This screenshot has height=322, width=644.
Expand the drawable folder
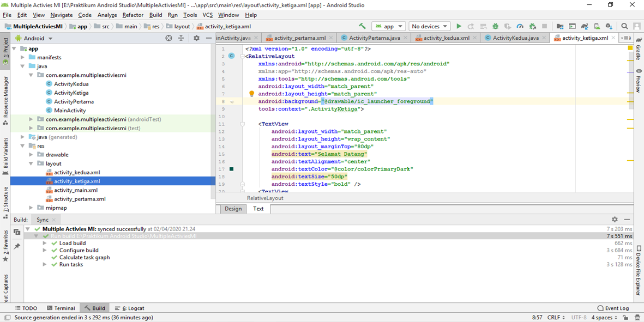tap(32, 155)
